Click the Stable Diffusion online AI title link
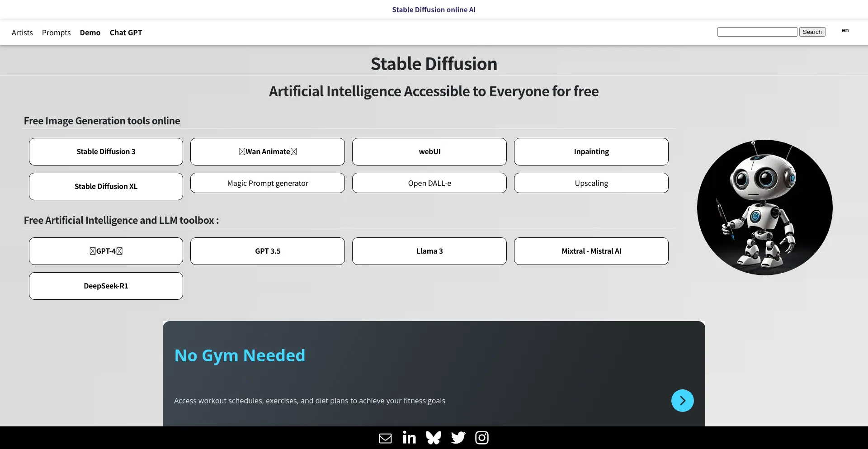 tap(434, 9)
